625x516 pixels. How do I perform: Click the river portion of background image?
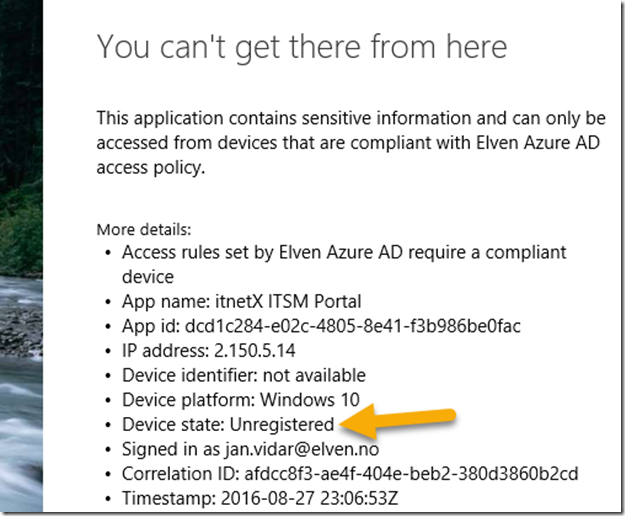point(21,392)
